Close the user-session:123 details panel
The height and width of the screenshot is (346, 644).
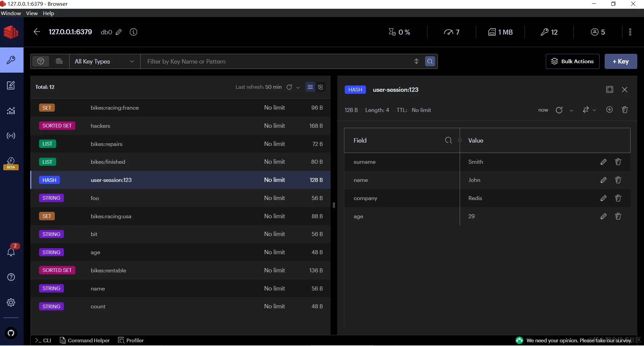624,89
